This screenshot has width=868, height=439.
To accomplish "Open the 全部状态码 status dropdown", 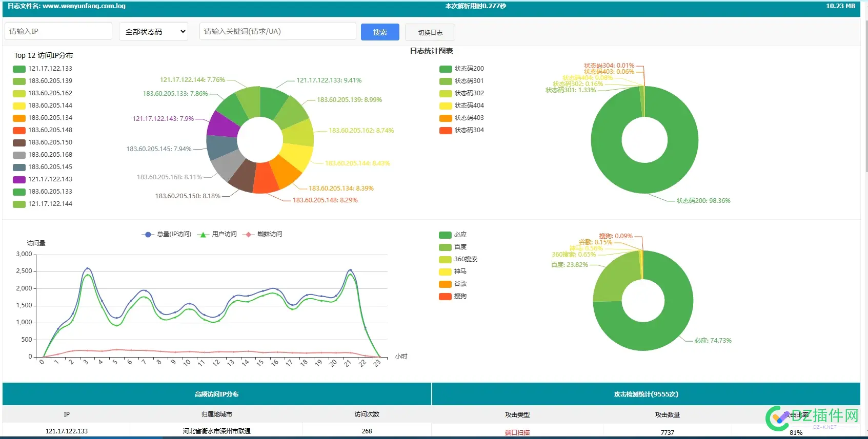I will tap(154, 32).
